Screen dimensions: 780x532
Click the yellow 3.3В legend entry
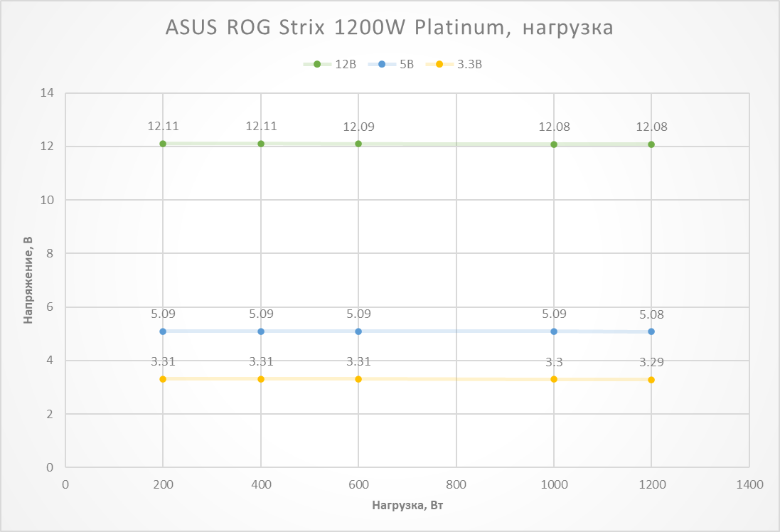[x=454, y=64]
